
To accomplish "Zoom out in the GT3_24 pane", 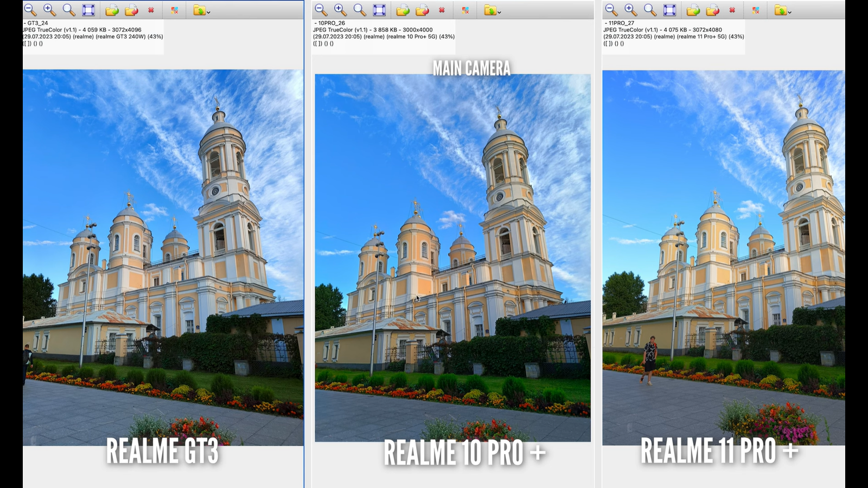I will click(x=30, y=10).
